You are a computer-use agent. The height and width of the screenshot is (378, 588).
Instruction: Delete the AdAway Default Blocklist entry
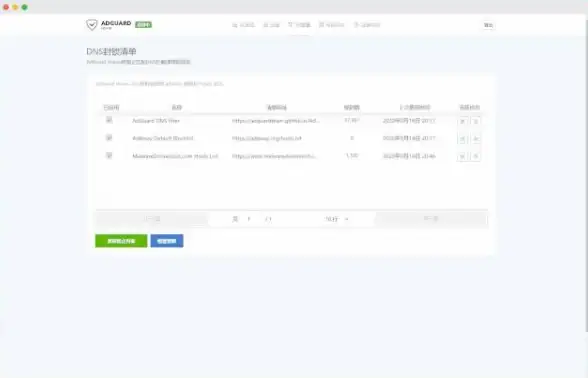(x=476, y=139)
